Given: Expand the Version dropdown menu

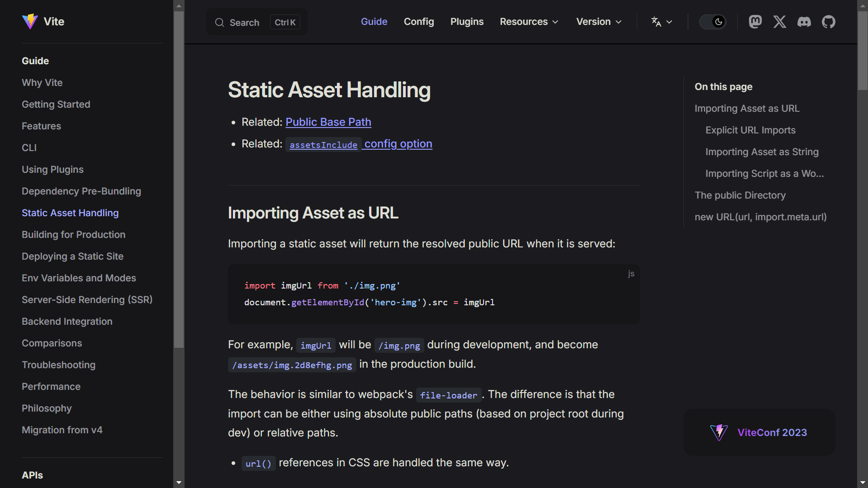Looking at the screenshot, I should pyautogui.click(x=598, y=22).
